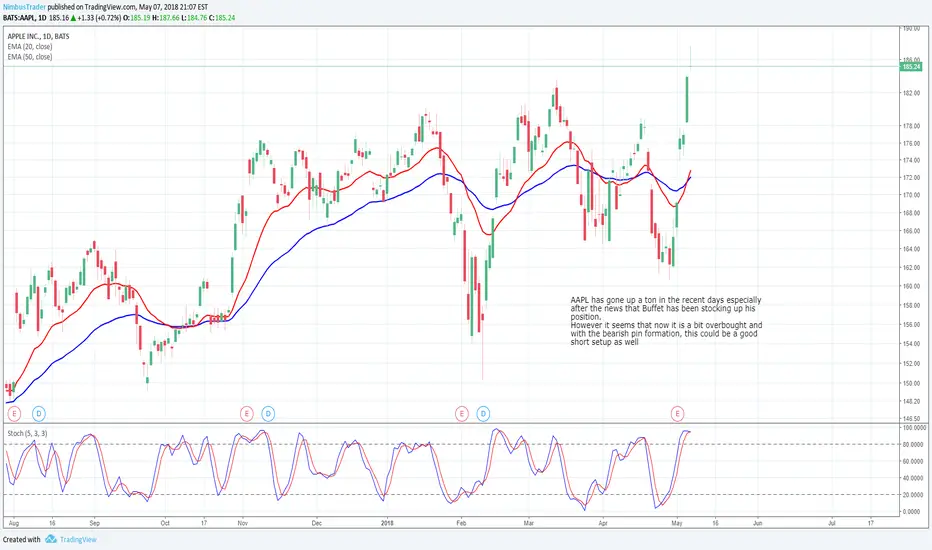This screenshot has height=550, width=932.
Task: Select the L:184.76 low value
Action: point(194,18)
